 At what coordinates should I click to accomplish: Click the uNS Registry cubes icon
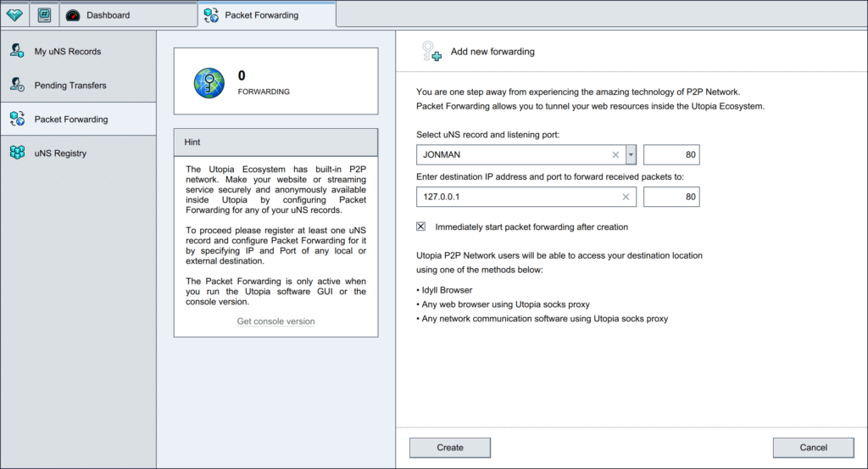(x=17, y=153)
